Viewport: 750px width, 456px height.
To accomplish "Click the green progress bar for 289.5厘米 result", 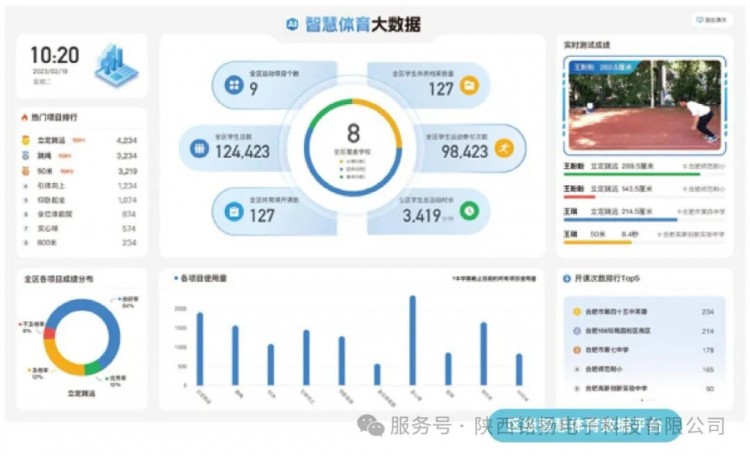I will (x=632, y=174).
